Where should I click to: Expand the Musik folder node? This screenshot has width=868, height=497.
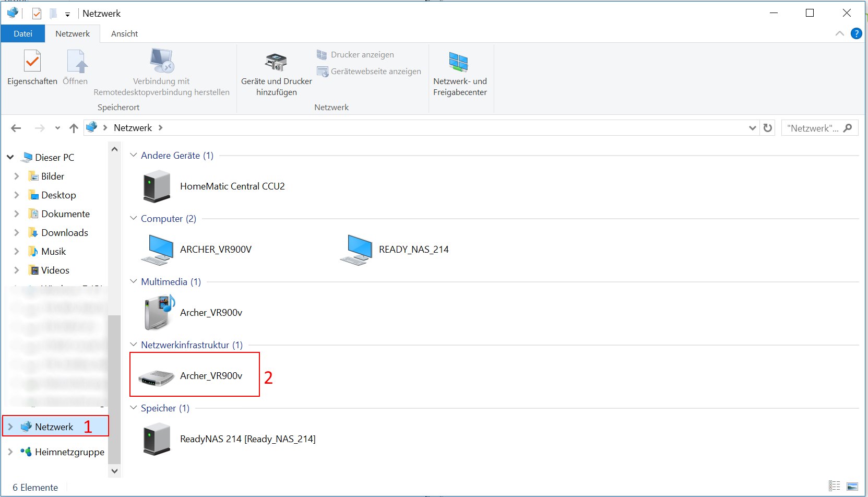click(x=16, y=251)
